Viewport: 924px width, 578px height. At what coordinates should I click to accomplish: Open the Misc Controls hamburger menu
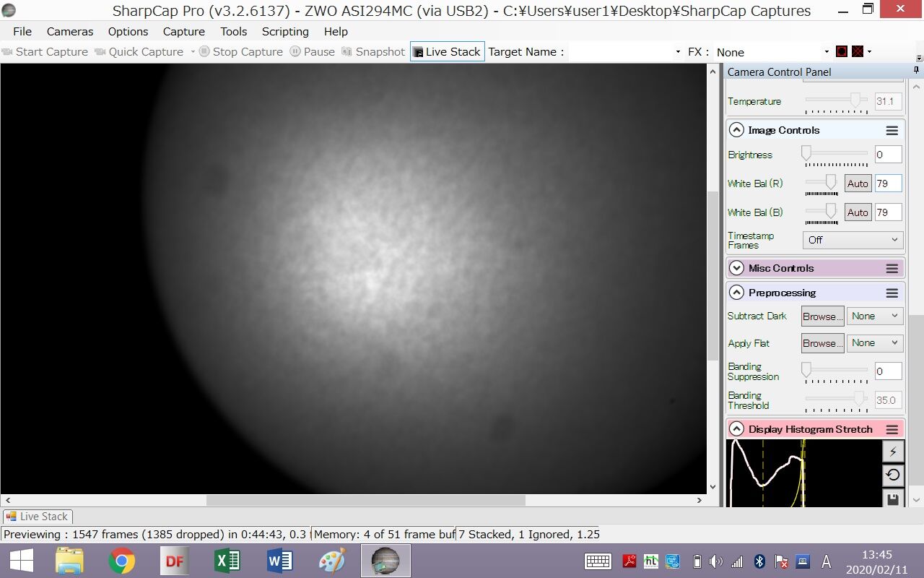892,268
